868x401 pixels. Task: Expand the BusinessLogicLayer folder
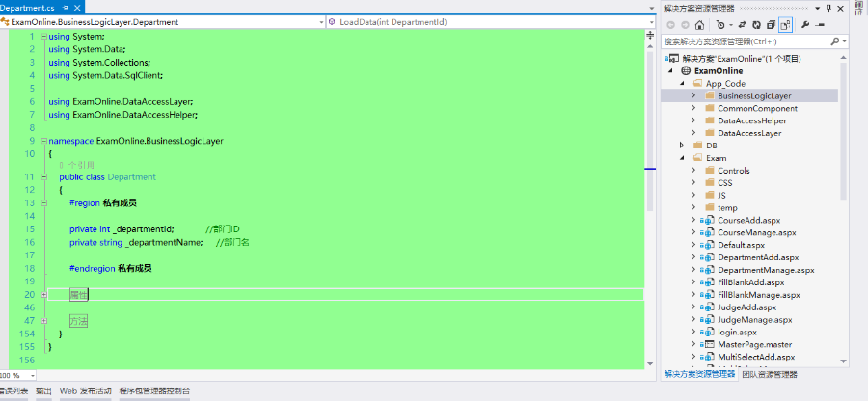[x=693, y=95]
